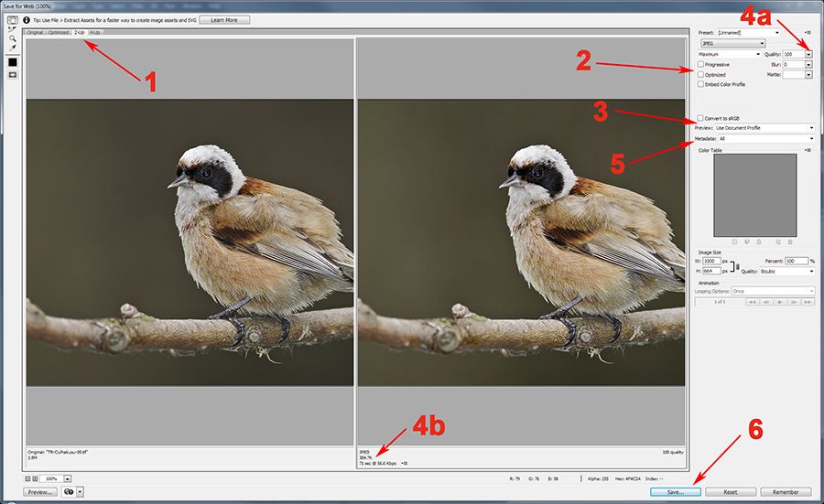The width and height of the screenshot is (824, 504).
Task: Switch to the 4-Up tab
Action: 94,33
